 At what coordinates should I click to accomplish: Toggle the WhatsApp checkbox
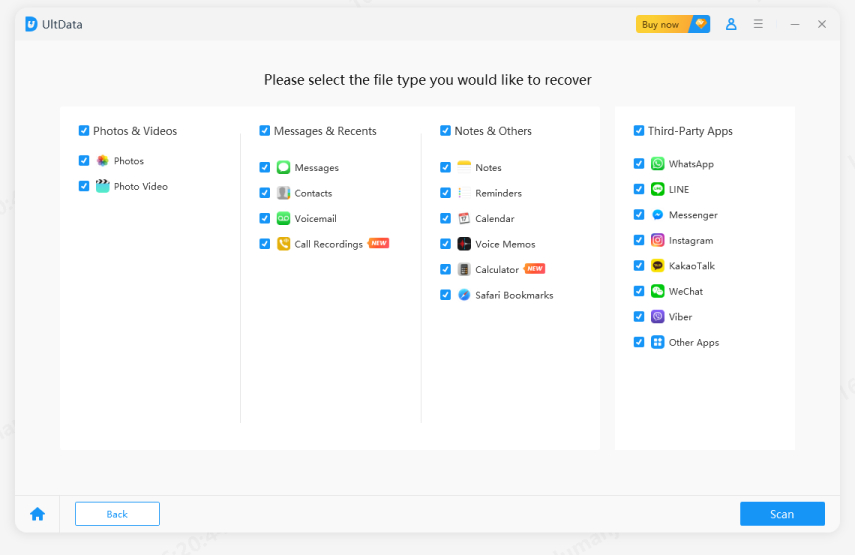[x=639, y=164]
